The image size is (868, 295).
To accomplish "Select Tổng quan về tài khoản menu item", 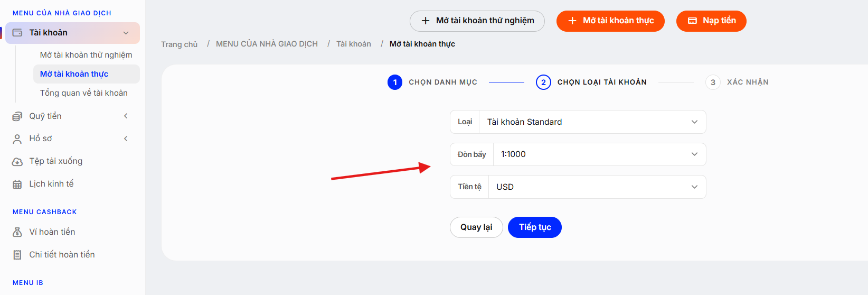I will coord(84,93).
